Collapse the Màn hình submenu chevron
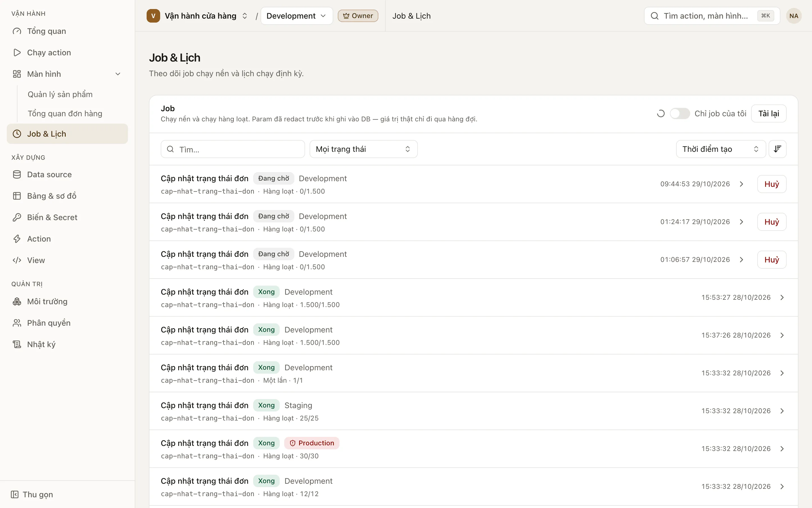 point(118,74)
